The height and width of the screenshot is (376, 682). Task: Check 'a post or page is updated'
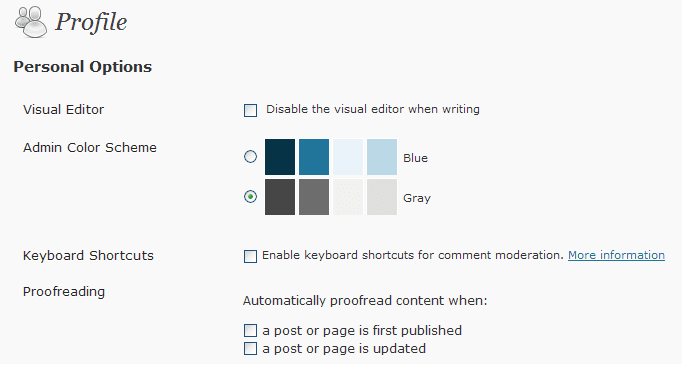click(x=251, y=349)
